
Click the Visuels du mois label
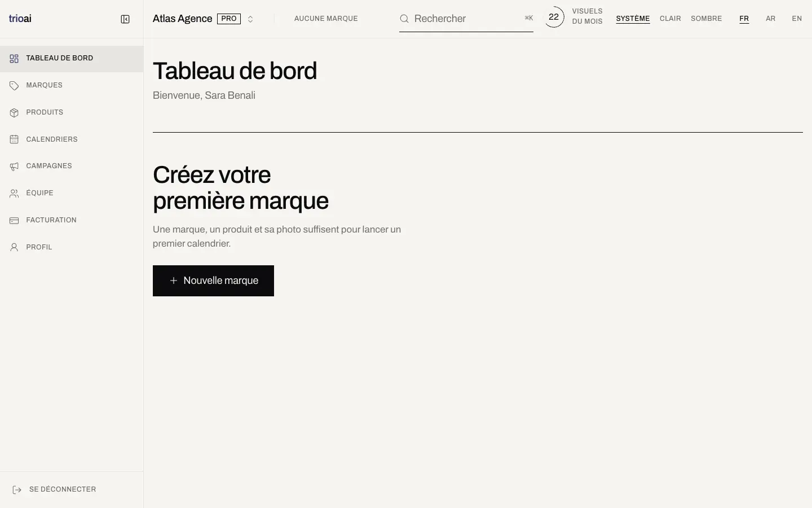(x=587, y=16)
